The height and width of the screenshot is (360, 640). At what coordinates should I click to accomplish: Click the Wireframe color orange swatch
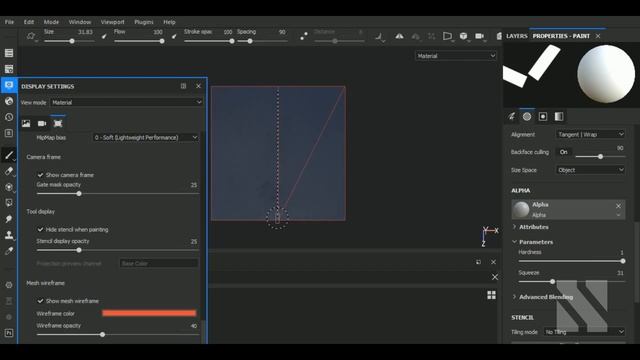(x=149, y=313)
